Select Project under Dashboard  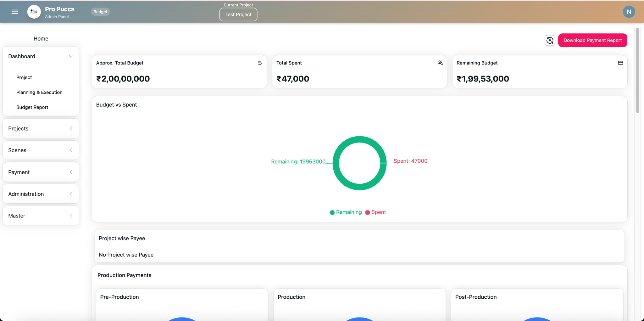tap(24, 77)
